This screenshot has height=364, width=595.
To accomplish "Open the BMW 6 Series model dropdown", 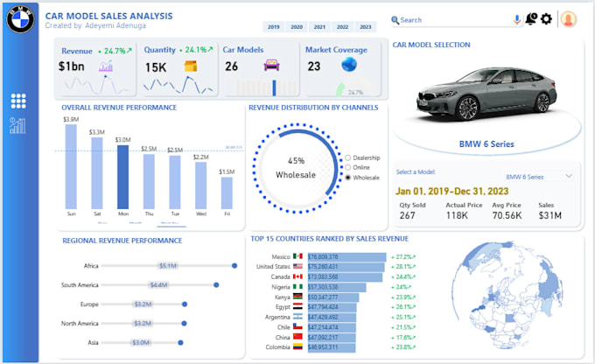I will point(538,177).
